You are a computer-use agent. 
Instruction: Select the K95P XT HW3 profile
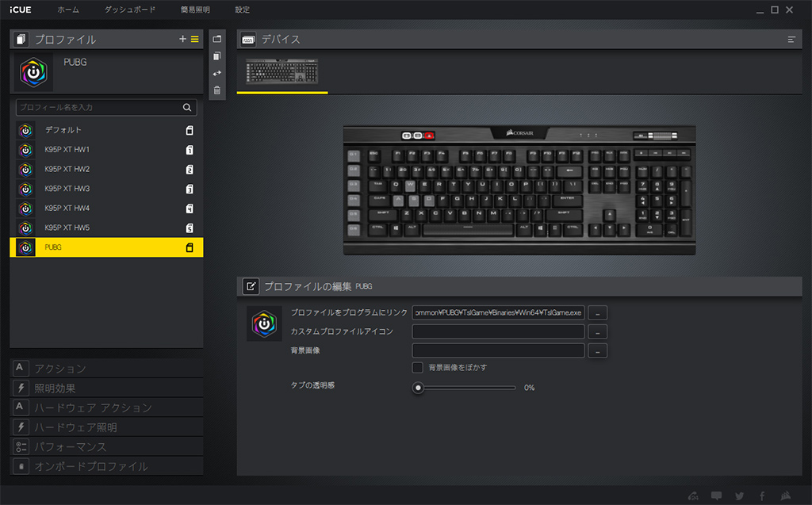(x=107, y=189)
